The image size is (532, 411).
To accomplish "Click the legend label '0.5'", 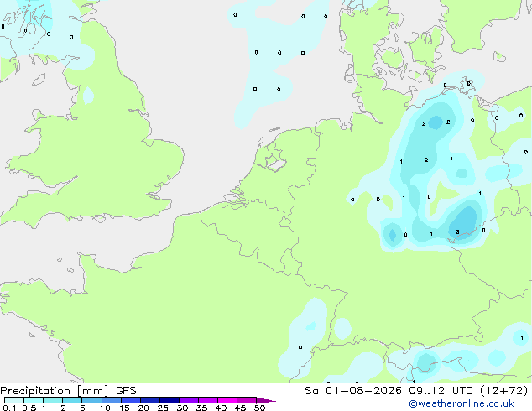I will pyautogui.click(x=29, y=408).
